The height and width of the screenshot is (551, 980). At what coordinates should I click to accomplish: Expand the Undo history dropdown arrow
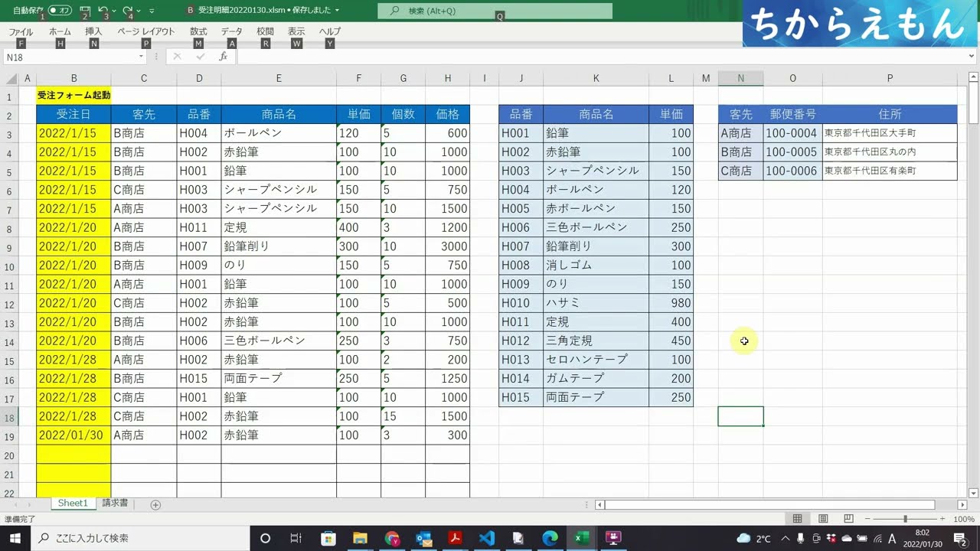114,11
